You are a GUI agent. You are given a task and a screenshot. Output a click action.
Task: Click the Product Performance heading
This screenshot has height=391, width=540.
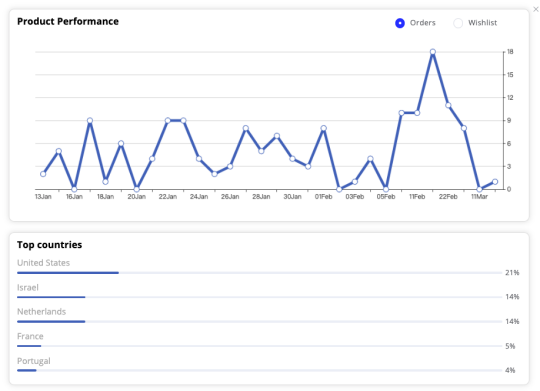(x=68, y=21)
